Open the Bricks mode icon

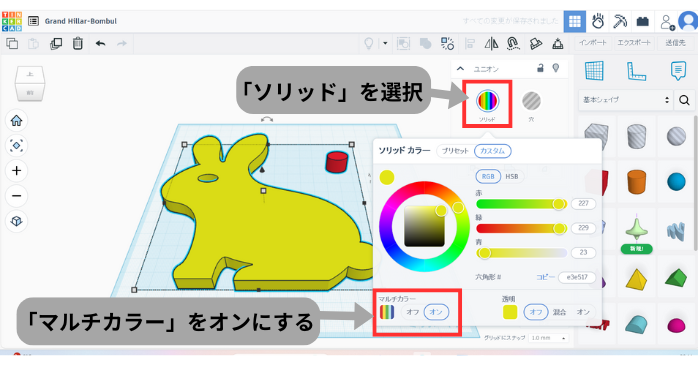point(642,21)
